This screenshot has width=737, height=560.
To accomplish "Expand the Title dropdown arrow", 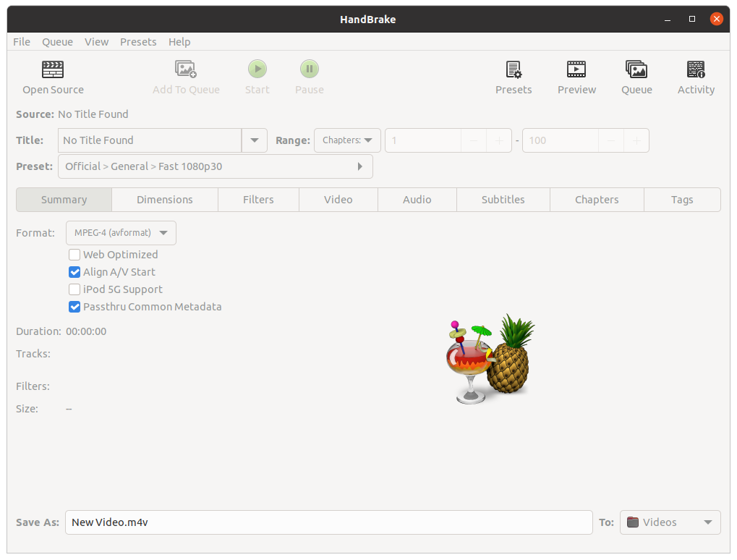I will pos(255,140).
